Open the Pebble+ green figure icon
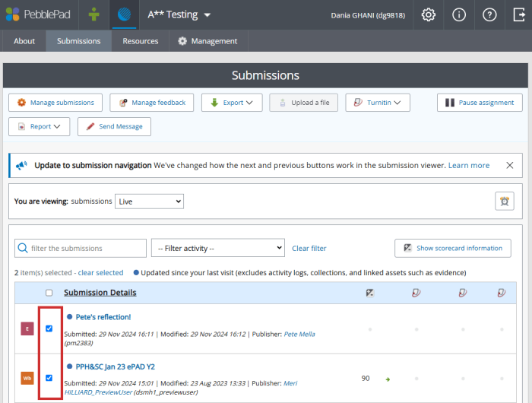 pos(94,14)
